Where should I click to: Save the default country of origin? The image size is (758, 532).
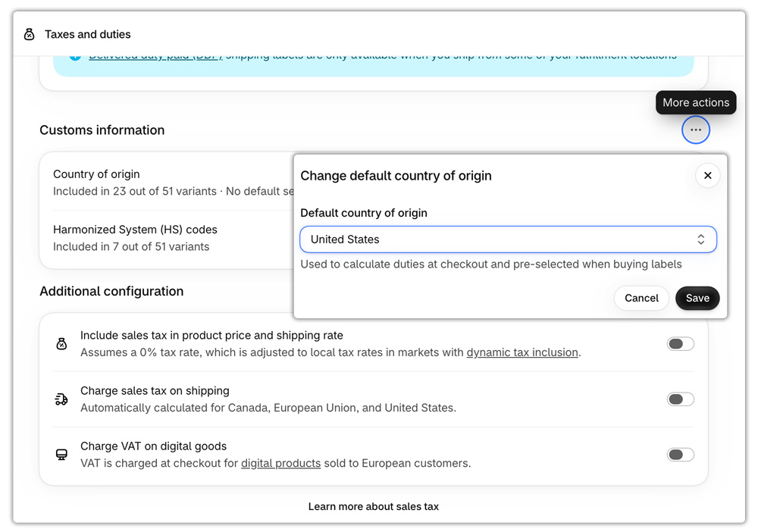(x=697, y=298)
